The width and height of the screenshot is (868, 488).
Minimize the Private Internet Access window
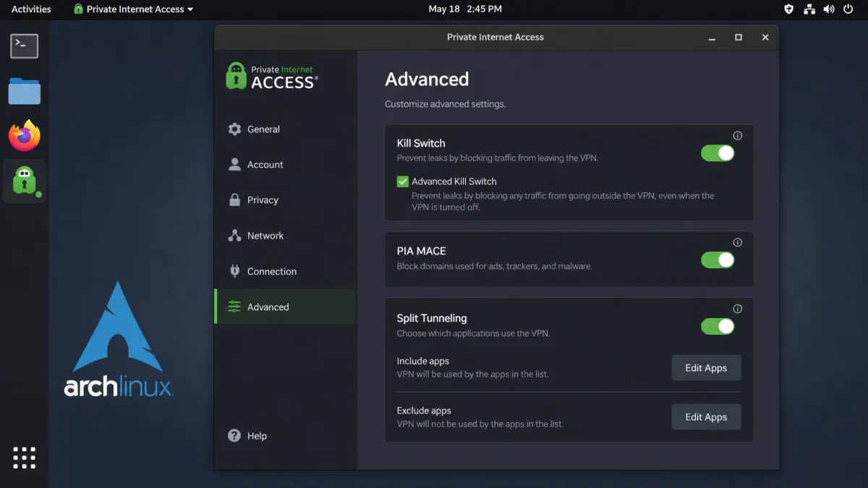click(x=712, y=37)
